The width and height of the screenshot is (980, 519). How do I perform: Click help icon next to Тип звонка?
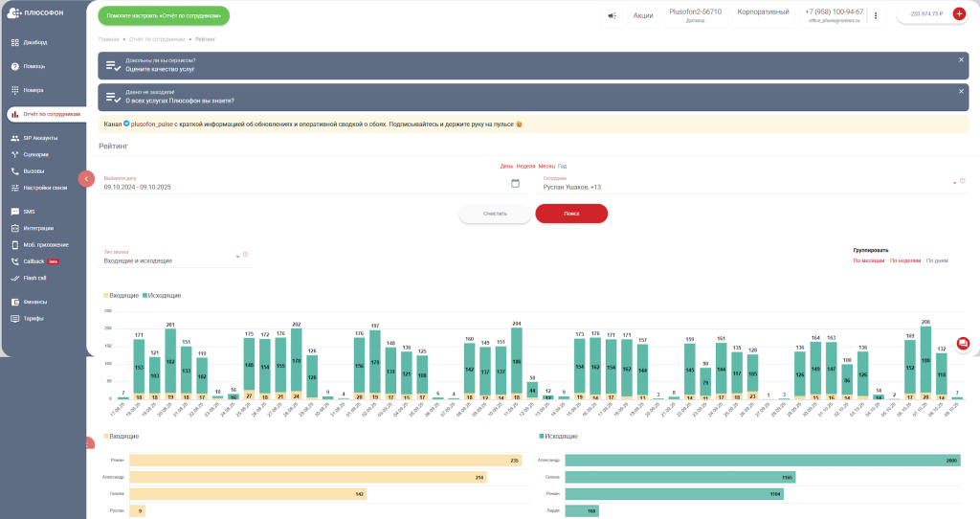pos(246,255)
